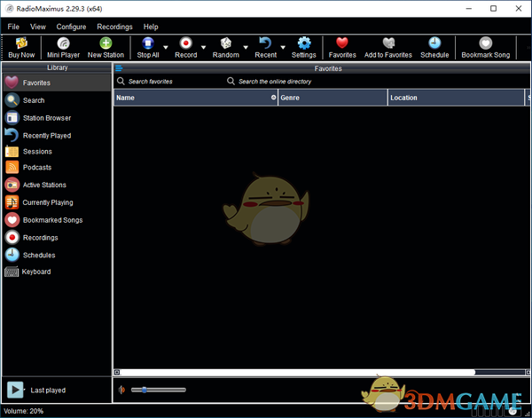Select Favorites in the Library sidebar
Screen dimensions: 532x418
pos(57,83)
